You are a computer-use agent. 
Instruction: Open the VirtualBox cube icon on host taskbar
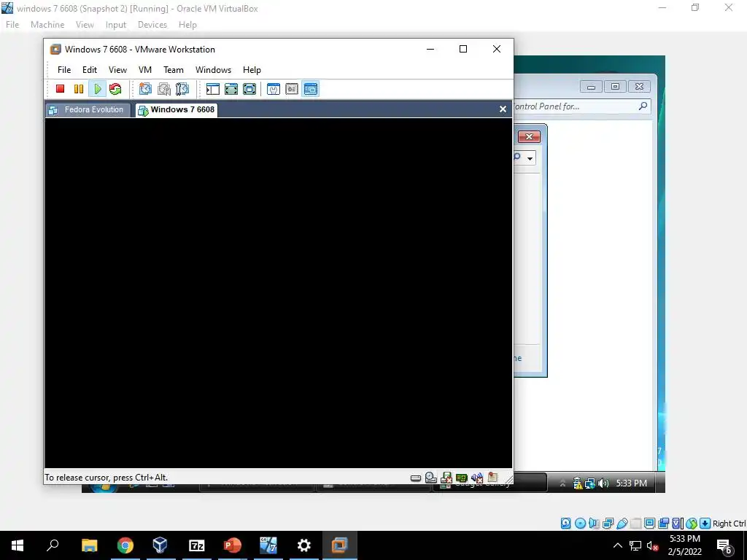pos(160,545)
